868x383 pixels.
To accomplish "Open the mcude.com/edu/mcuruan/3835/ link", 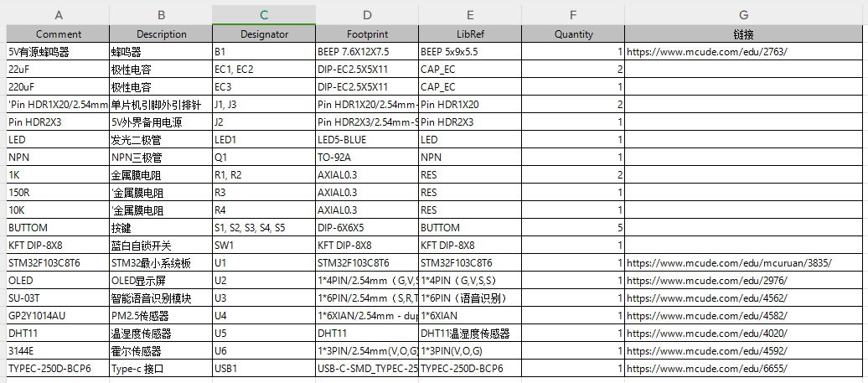I will pos(729,263).
